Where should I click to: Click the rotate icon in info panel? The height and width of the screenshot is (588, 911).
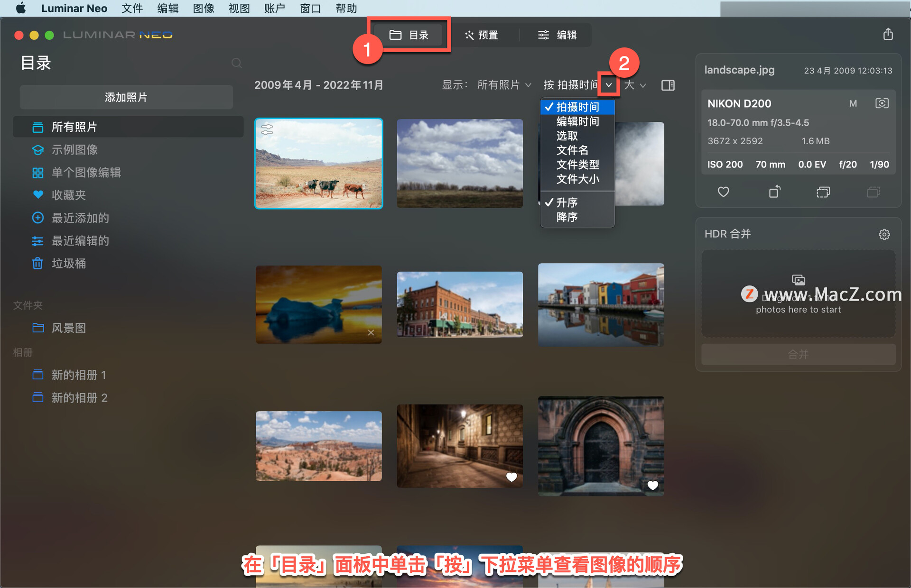(774, 192)
